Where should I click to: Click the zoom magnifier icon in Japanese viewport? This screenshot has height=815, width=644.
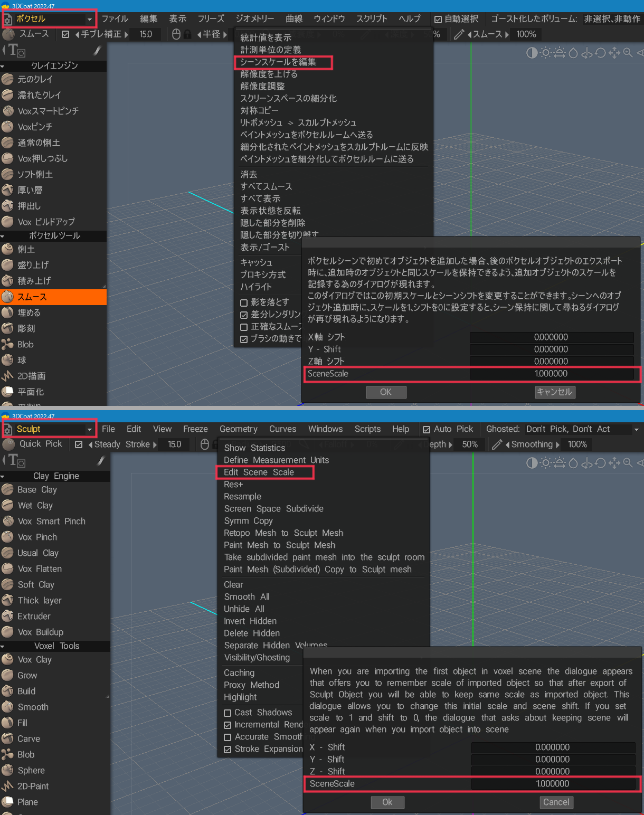coord(628,53)
